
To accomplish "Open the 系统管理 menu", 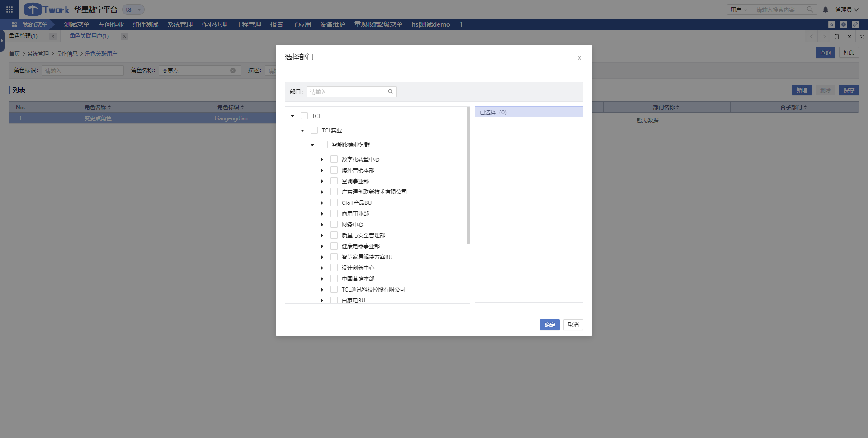I will [179, 24].
